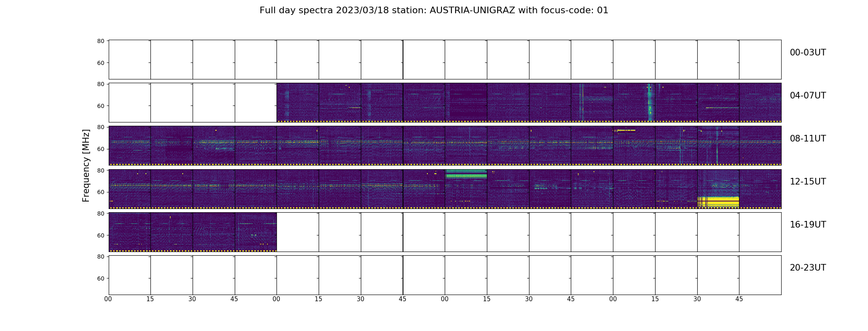This screenshot has height=331, width=868.
Task: Click the "60" tick label of the 00-03UT row
Action: (100, 63)
